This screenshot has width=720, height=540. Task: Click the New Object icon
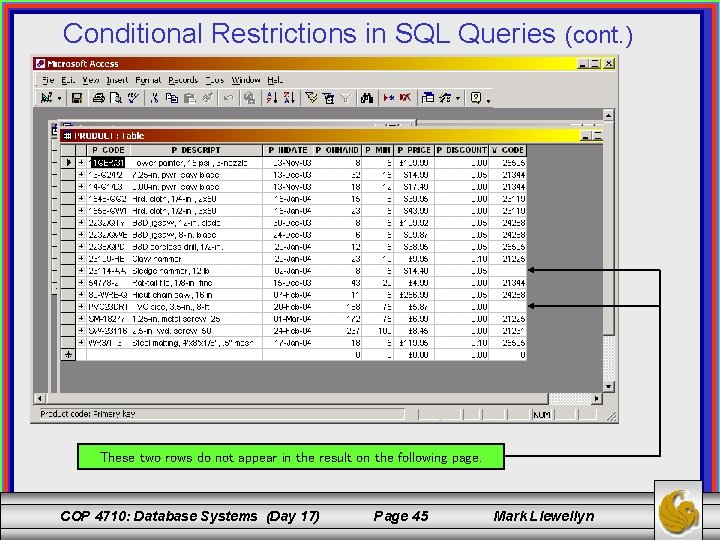click(444, 98)
